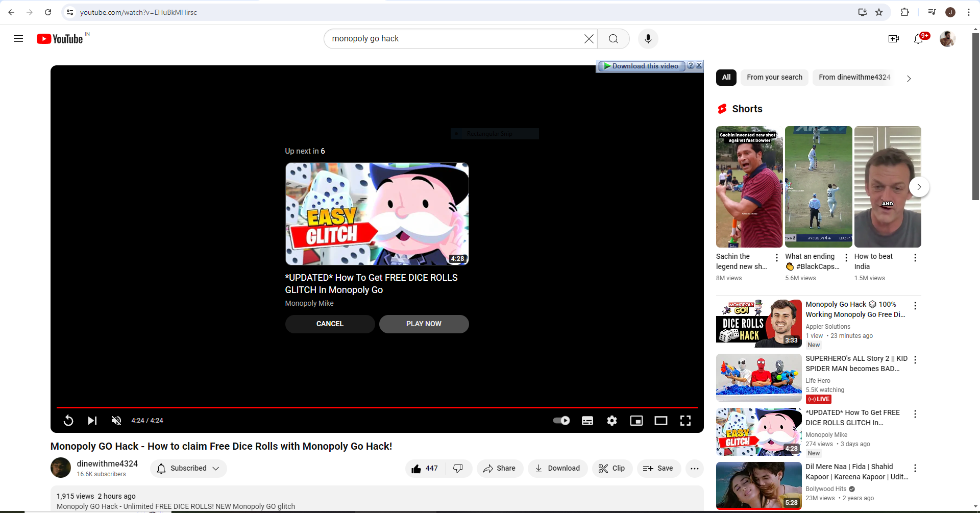Screen dimensions: 980x513
Task: Open the YouTube account avatar menu
Action: click(x=948, y=39)
